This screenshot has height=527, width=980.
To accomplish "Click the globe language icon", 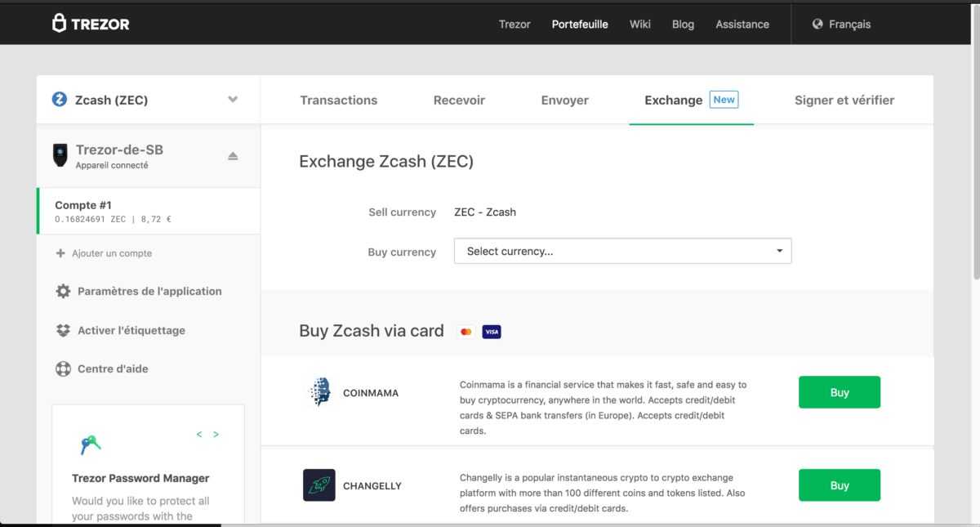I will pyautogui.click(x=817, y=25).
